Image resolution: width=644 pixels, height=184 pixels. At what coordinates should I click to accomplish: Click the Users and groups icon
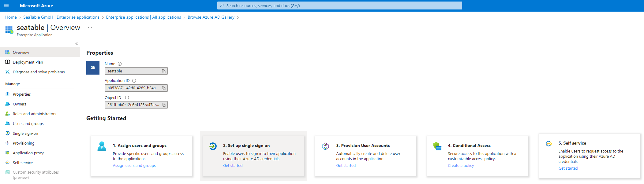7,123
